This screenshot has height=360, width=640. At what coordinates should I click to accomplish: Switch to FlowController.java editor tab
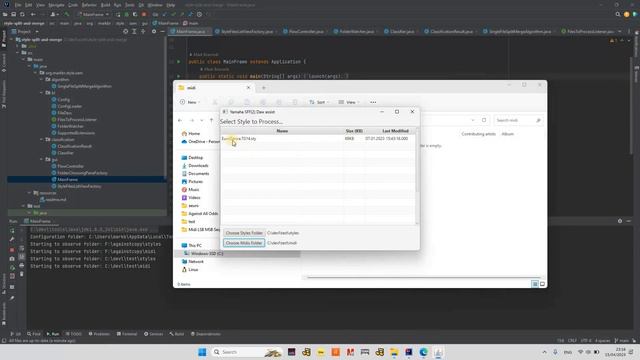[306, 31]
